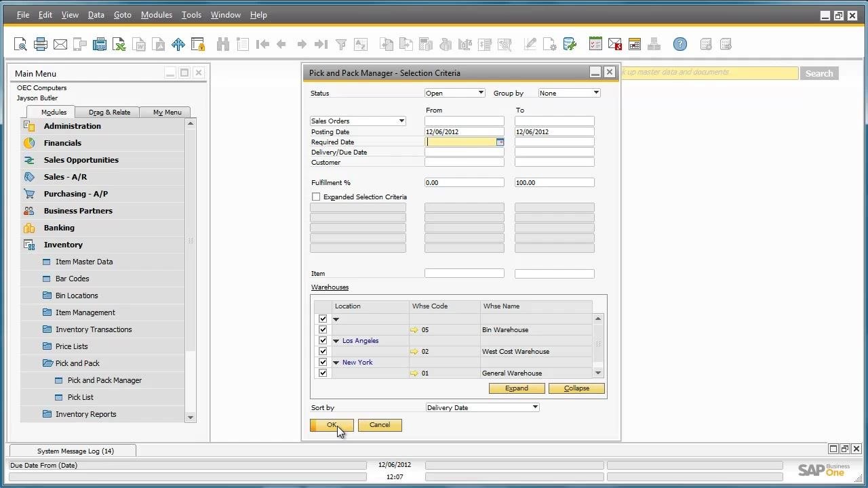Click the Purchasing - A/P cart icon

(x=29, y=194)
